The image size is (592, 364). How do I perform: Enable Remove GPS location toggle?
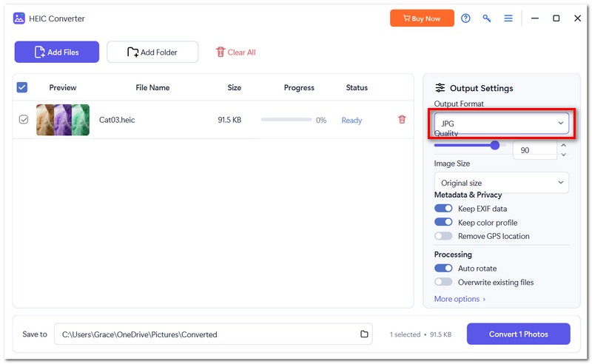point(443,236)
